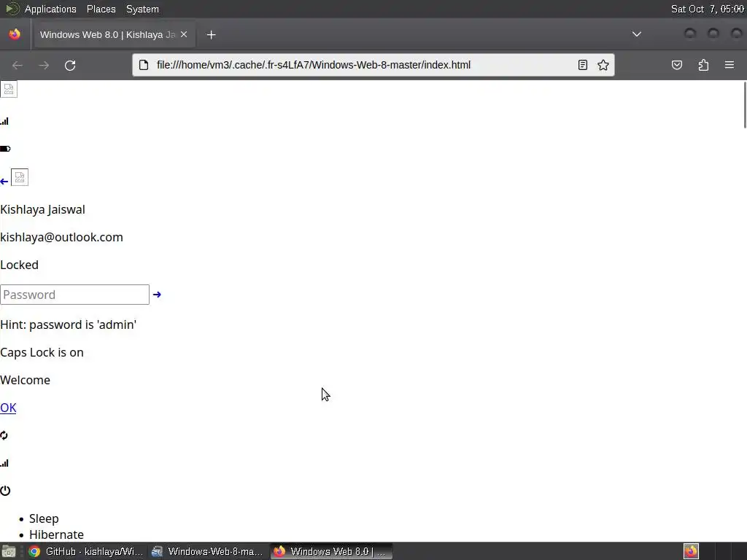The width and height of the screenshot is (747, 560).
Task: Open the Extensions puzzle icon
Action: [x=703, y=65]
